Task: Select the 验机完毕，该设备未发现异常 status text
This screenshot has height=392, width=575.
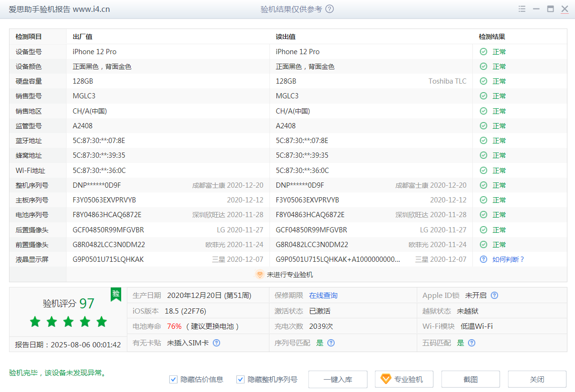Action: tap(57, 373)
